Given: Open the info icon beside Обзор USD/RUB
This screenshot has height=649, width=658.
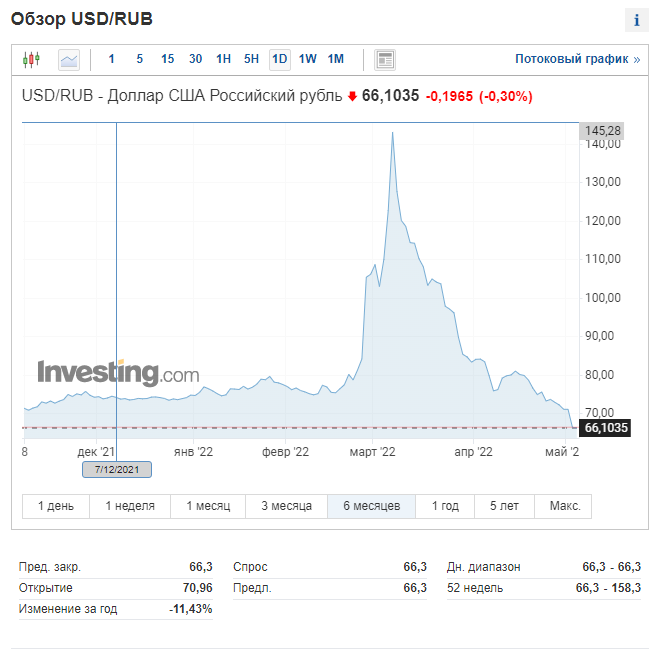Looking at the screenshot, I should 637,20.
